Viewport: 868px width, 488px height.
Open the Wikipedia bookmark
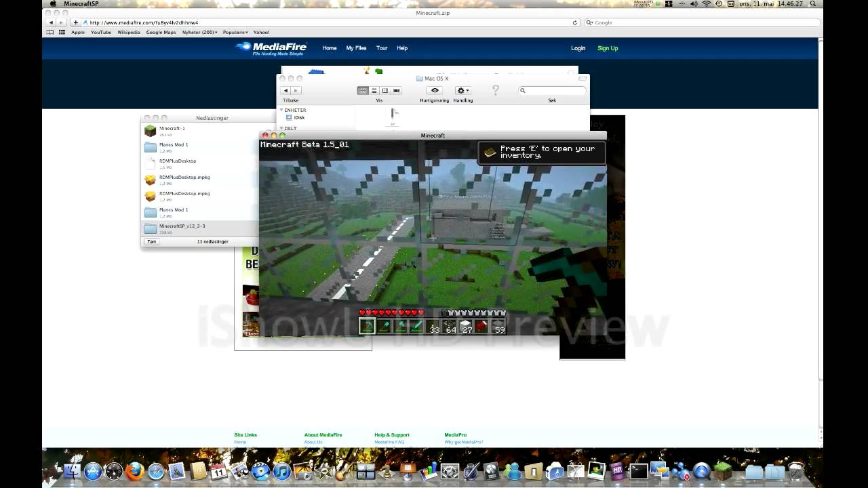pyautogui.click(x=129, y=32)
